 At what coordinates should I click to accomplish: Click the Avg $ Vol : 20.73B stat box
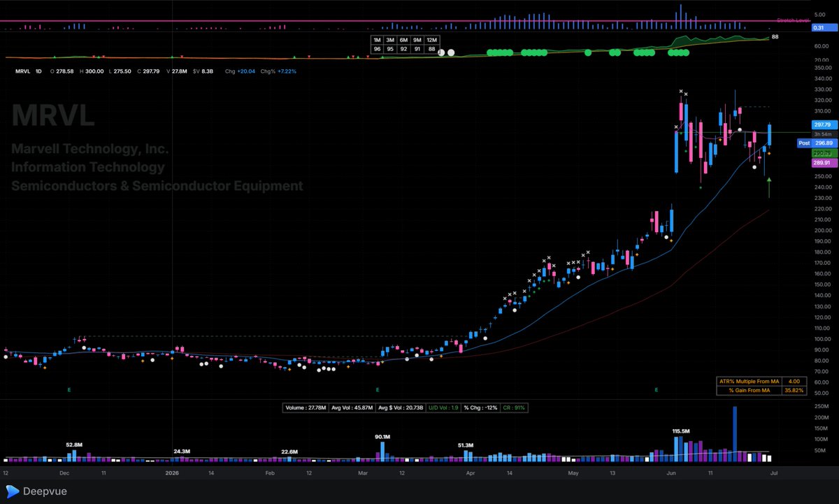click(401, 407)
